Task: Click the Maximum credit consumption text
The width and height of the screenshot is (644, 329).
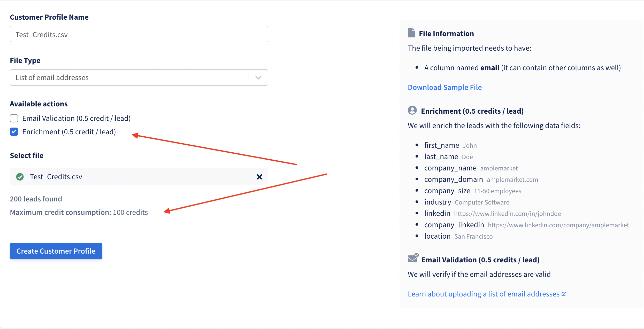Action: [x=79, y=212]
